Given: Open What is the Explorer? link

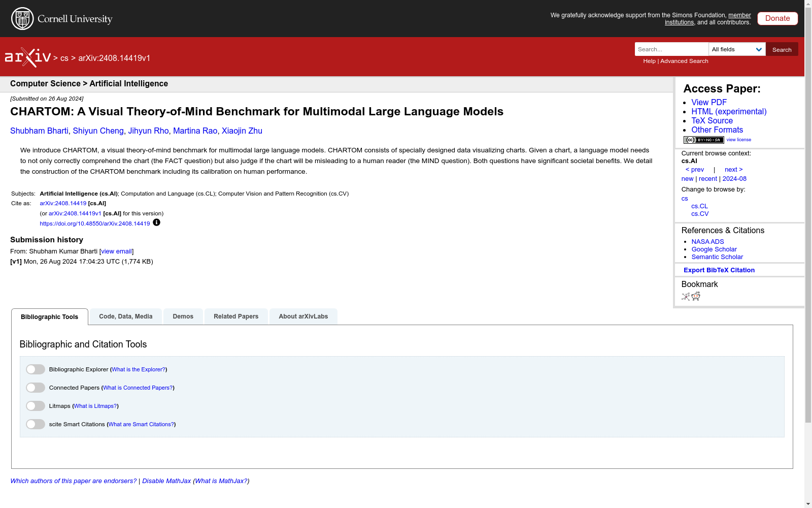Looking at the screenshot, I should (x=139, y=370).
